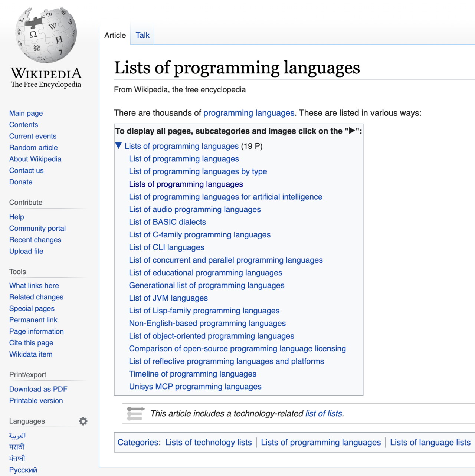
Task: Open Lists of programming languages category root
Action: tap(181, 146)
